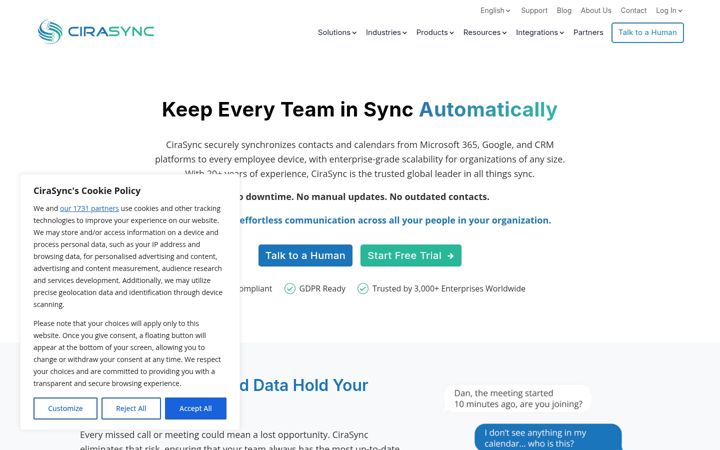720x450 pixels.
Task: Visit the Blog page
Action: 564,11
